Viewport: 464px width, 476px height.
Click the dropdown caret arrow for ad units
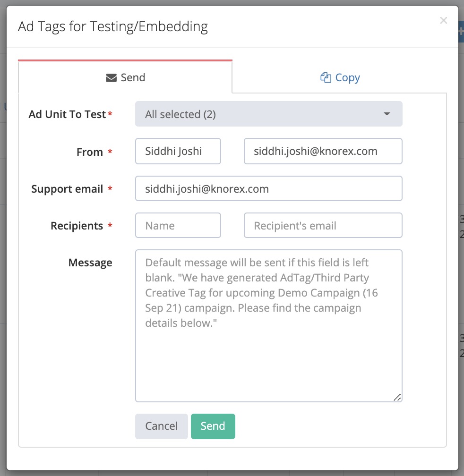[x=387, y=114]
